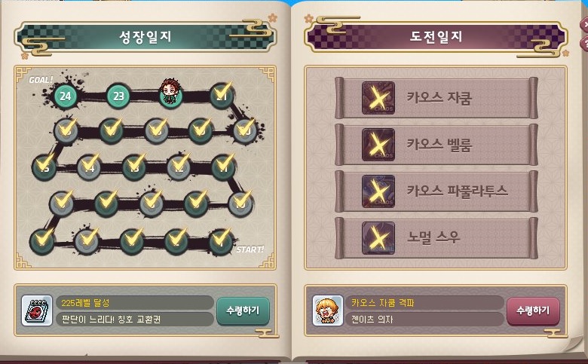Click the title coupon reward icon

pyautogui.click(x=37, y=310)
